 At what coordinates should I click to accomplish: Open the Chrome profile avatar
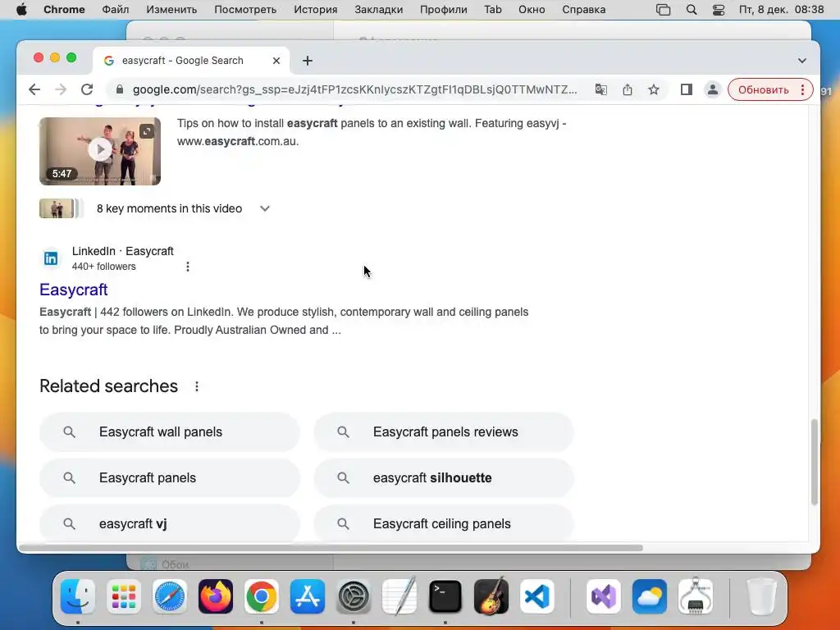[x=713, y=89]
